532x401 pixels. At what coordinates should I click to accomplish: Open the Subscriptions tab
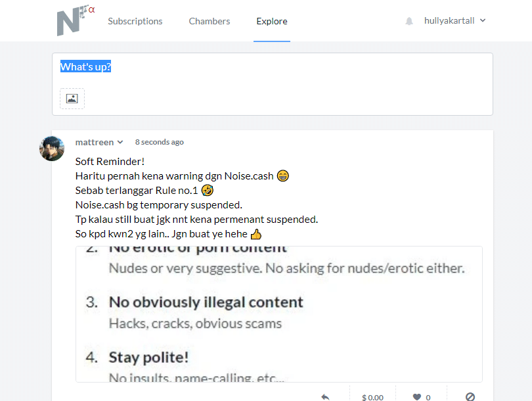coord(135,21)
